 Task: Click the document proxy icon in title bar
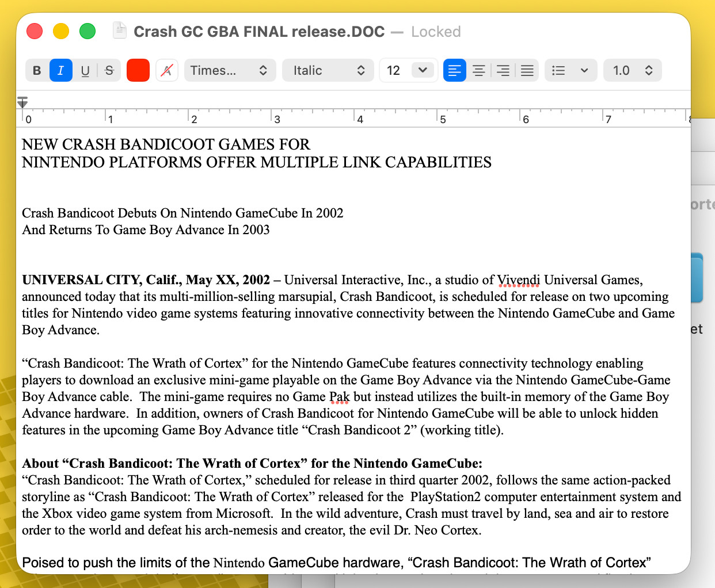coord(120,30)
